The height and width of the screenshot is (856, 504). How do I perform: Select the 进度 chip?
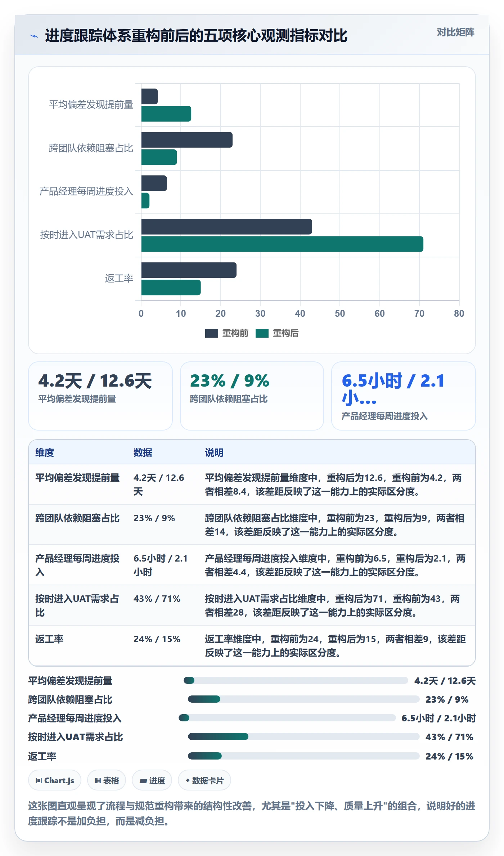[x=152, y=780]
